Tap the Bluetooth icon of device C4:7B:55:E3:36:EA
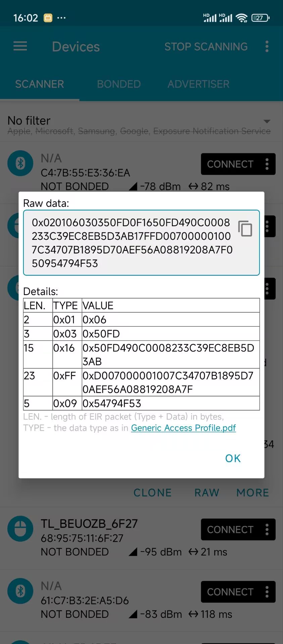The width and height of the screenshot is (283, 644). 20,163
